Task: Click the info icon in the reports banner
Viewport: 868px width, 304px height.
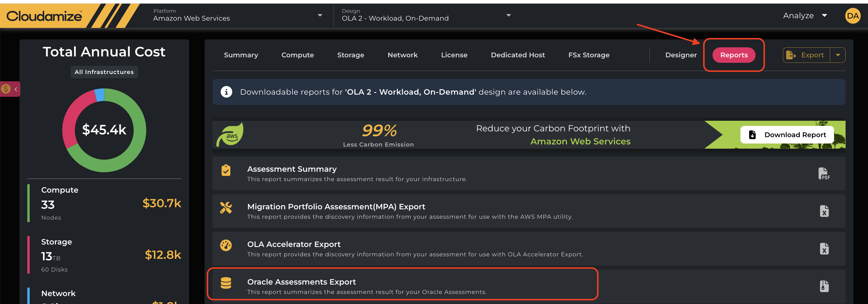Action: tap(226, 92)
